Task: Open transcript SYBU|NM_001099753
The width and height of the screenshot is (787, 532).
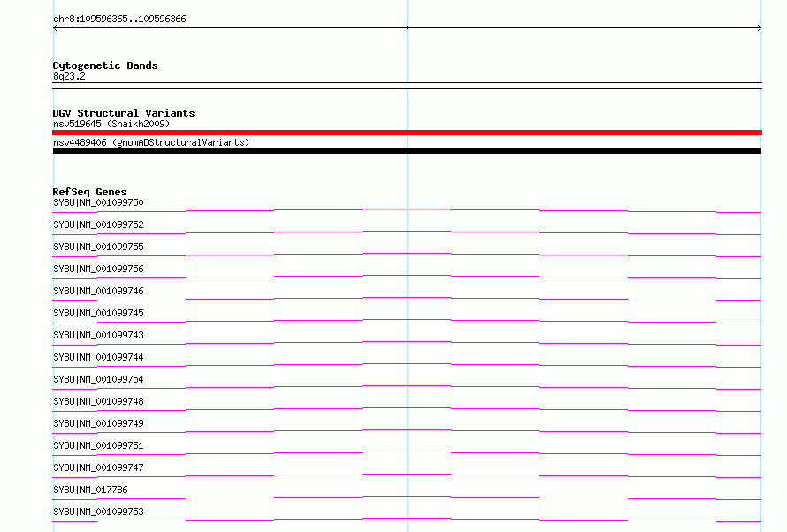Action: point(98,512)
